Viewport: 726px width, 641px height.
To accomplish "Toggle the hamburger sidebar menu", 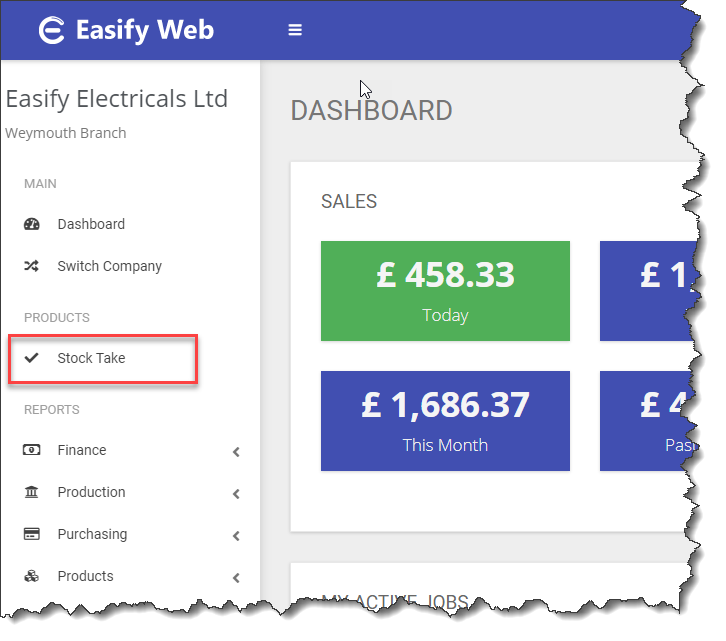I will (295, 30).
